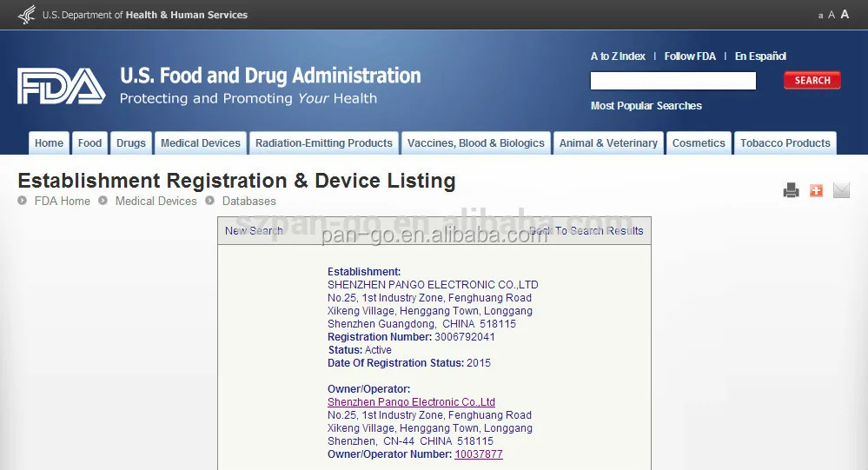
Task: Open the A to Z Index link
Action: click(x=618, y=56)
